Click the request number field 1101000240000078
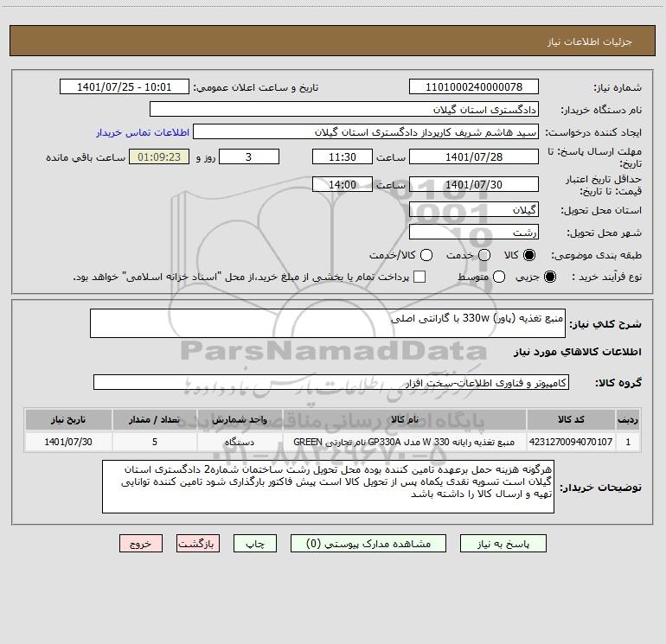Screen dimensions: 666x644 (474, 87)
